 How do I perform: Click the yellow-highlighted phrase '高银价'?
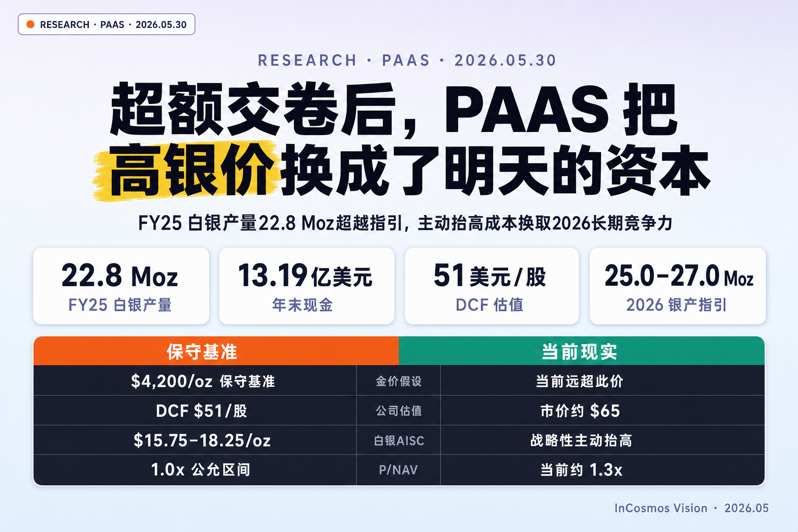click(x=192, y=170)
